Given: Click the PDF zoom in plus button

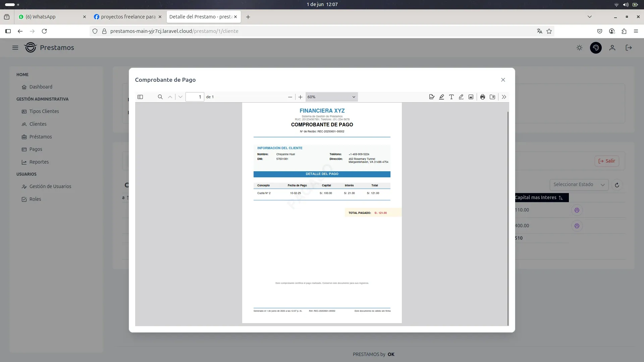Looking at the screenshot, I should pos(300,97).
